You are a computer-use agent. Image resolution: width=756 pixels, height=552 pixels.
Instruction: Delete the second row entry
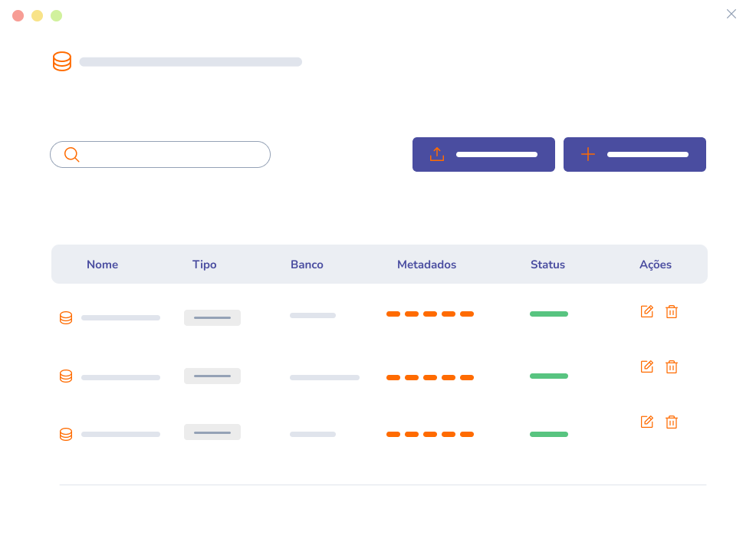click(x=672, y=367)
